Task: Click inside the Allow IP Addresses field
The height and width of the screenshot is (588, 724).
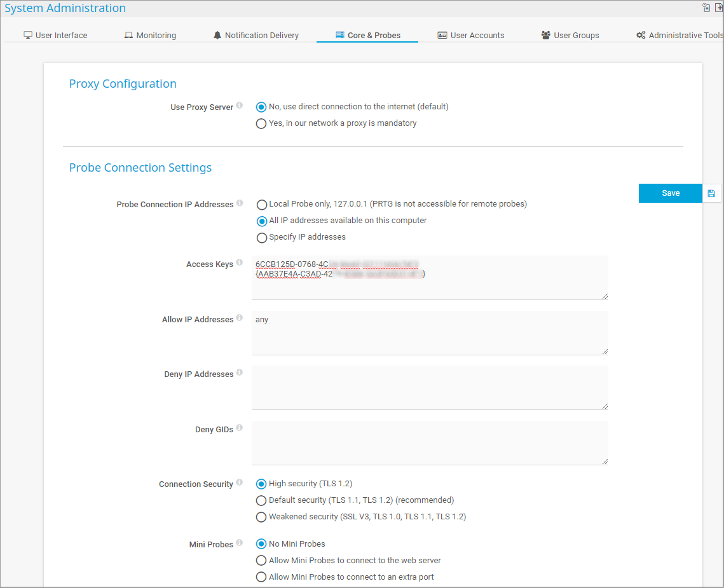Action: tap(430, 332)
